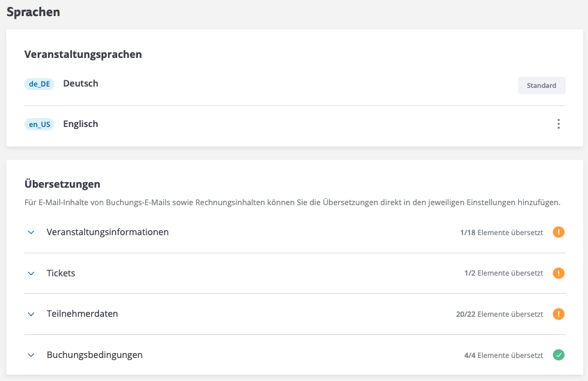Screen dimensions: 588x381
Task: Open the Veranstaltungsinformationen translations row
Action: click(x=107, y=232)
